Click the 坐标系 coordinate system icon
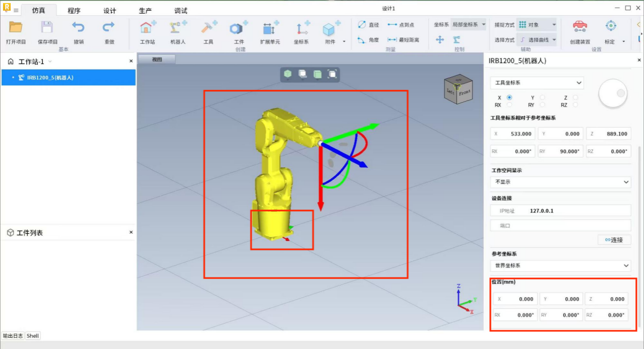 coord(301,28)
